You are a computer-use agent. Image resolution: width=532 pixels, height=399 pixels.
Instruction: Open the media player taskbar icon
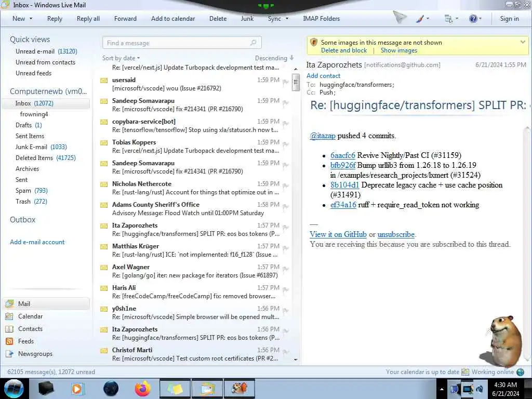pyautogui.click(x=77, y=389)
